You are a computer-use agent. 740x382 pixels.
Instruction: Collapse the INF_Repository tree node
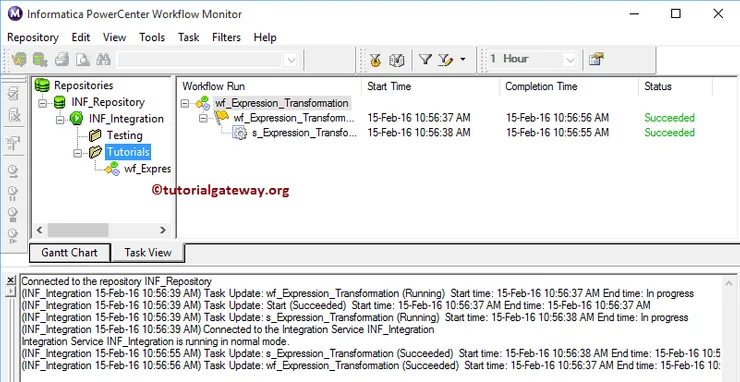[x=42, y=102]
